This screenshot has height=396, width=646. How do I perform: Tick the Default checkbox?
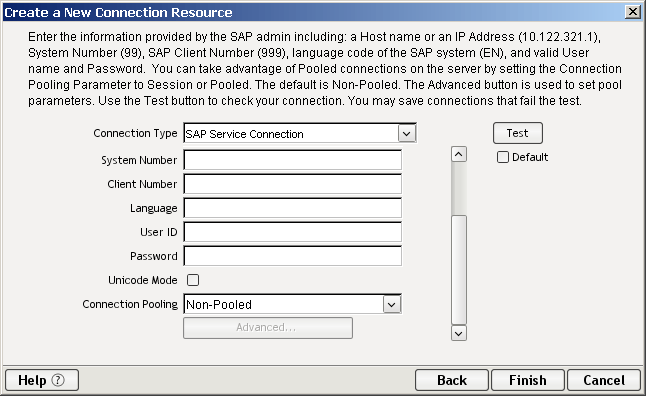click(503, 157)
